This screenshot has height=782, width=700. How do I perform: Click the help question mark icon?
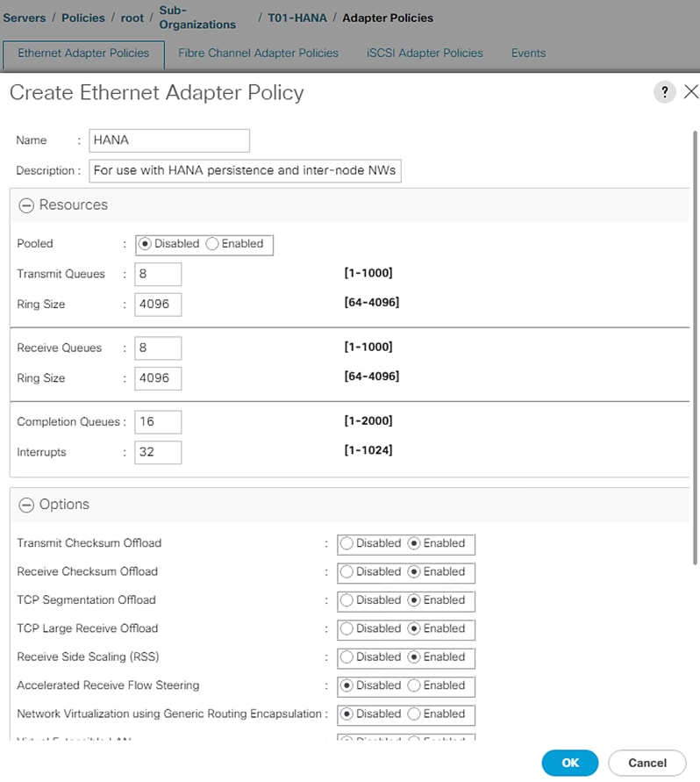(665, 92)
